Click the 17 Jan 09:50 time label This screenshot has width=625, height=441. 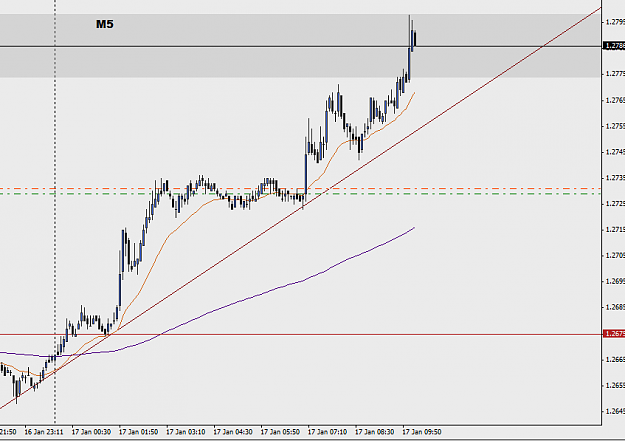point(422,432)
